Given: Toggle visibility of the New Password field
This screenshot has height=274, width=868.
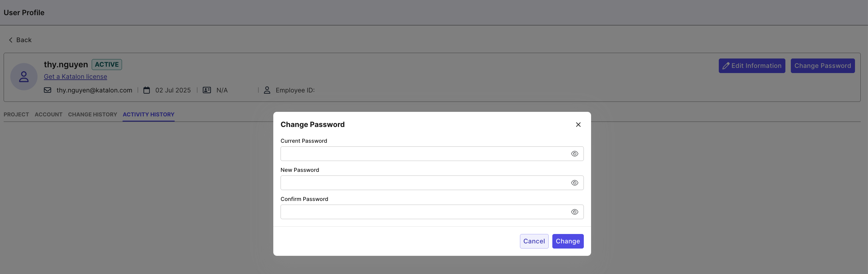Looking at the screenshot, I should point(574,183).
